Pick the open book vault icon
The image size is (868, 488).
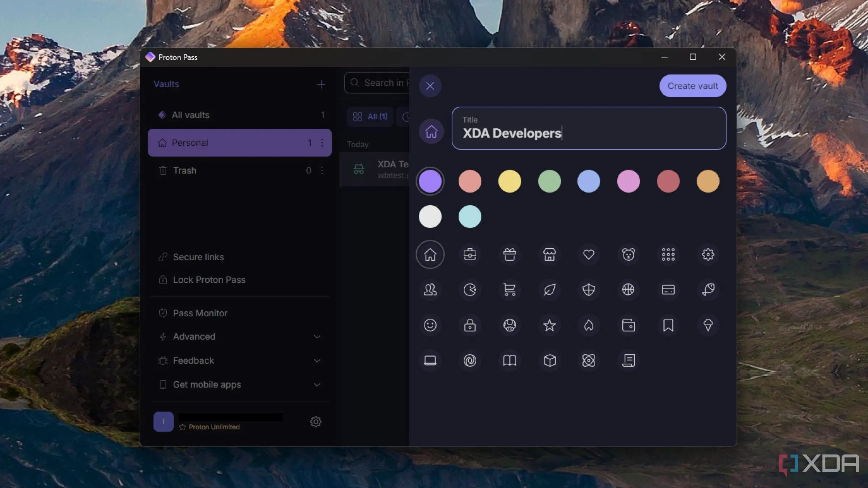pos(510,360)
